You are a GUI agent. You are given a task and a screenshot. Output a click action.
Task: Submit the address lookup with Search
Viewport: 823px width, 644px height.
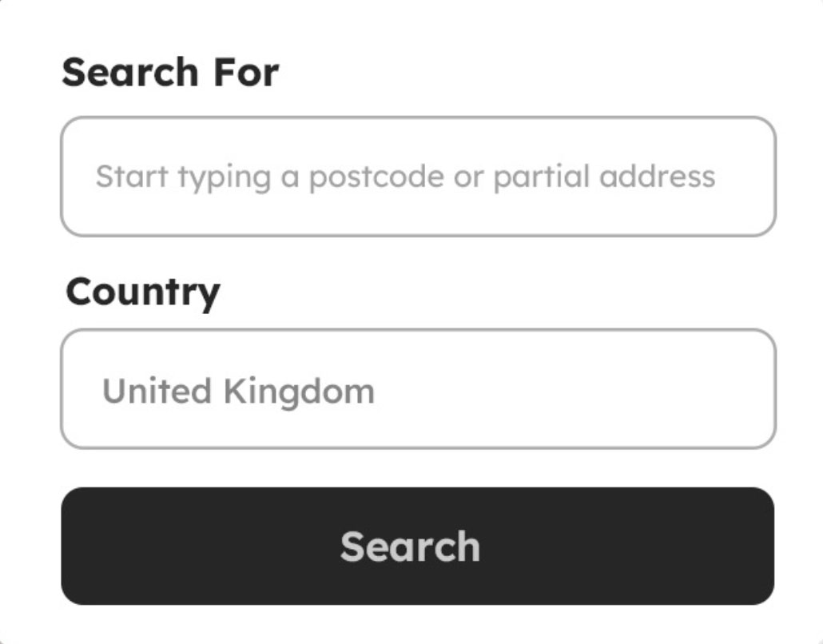pos(417,546)
